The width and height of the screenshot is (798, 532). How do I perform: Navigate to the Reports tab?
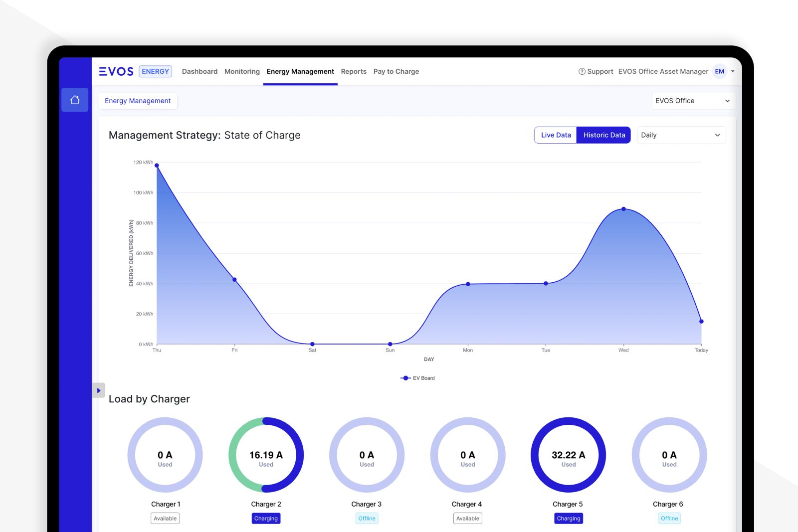click(x=354, y=71)
